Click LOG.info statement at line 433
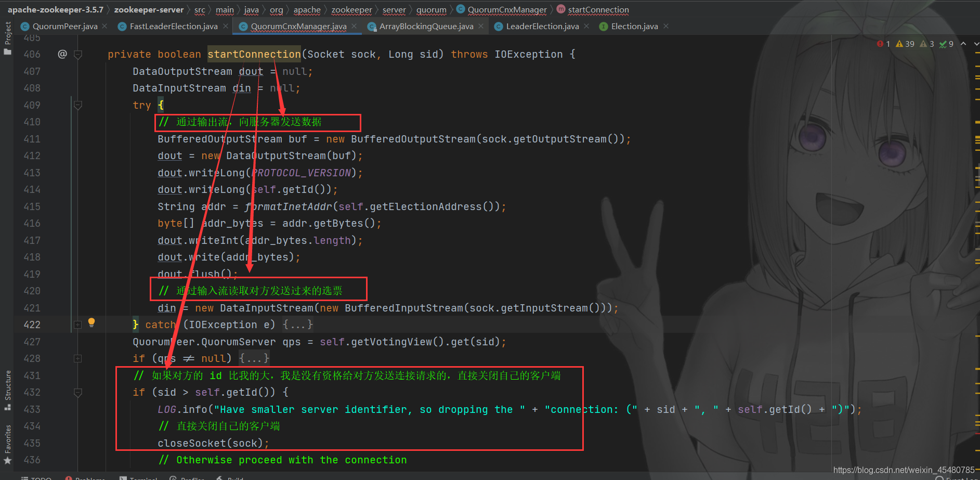Viewport: 980px width, 480px height. (x=509, y=409)
